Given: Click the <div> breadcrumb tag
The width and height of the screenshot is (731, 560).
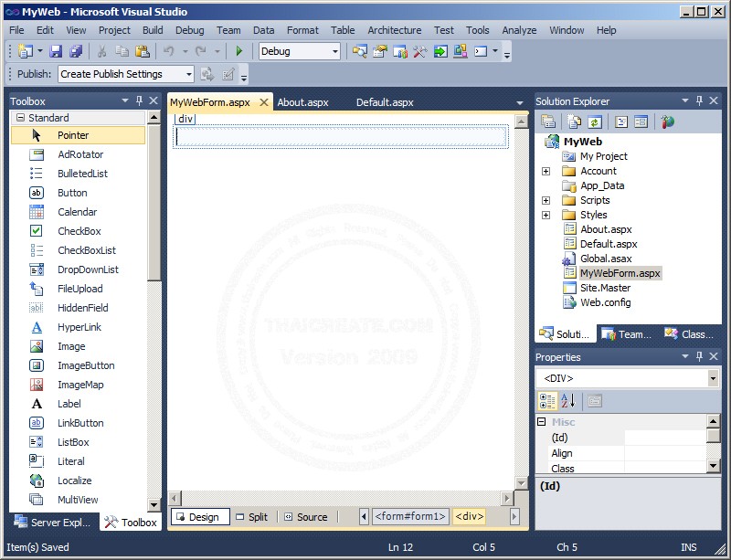Looking at the screenshot, I should 470,517.
